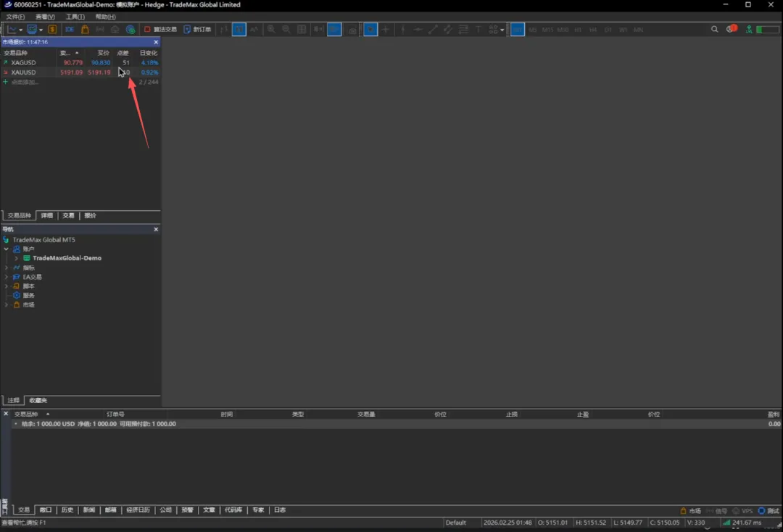Viewport: 783px width, 532px height.
Task: Click the gold dollar sign toolbar icon
Action: pos(52,30)
